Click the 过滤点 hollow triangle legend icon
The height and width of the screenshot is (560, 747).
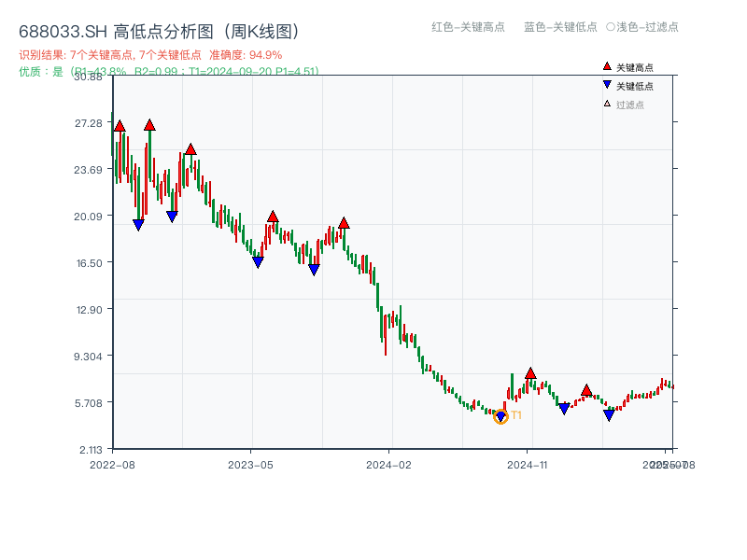(607, 104)
